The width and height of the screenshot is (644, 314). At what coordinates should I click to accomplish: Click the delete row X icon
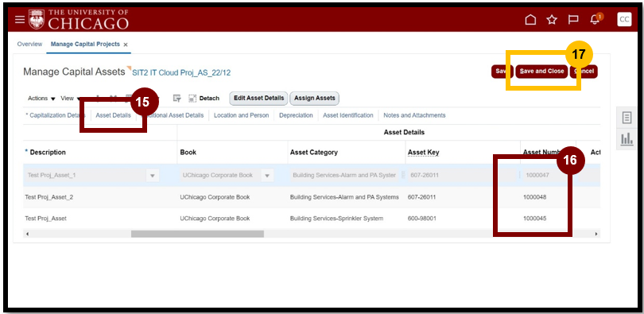click(114, 98)
